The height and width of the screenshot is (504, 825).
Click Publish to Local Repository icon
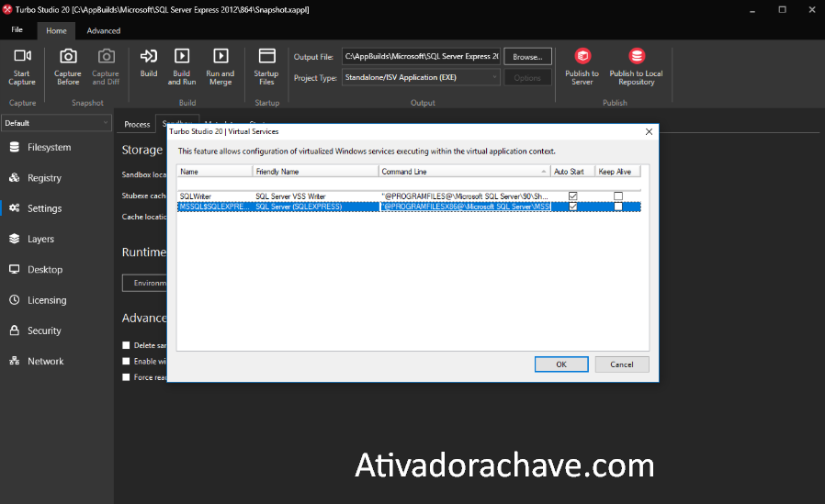coord(636,57)
